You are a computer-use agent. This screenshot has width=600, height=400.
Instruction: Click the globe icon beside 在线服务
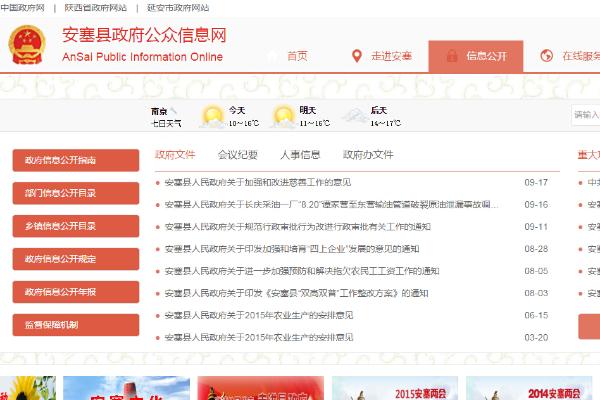(x=546, y=56)
